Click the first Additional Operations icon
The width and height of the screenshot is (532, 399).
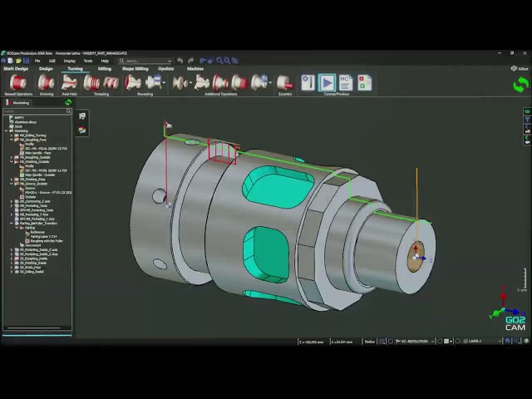(x=180, y=82)
